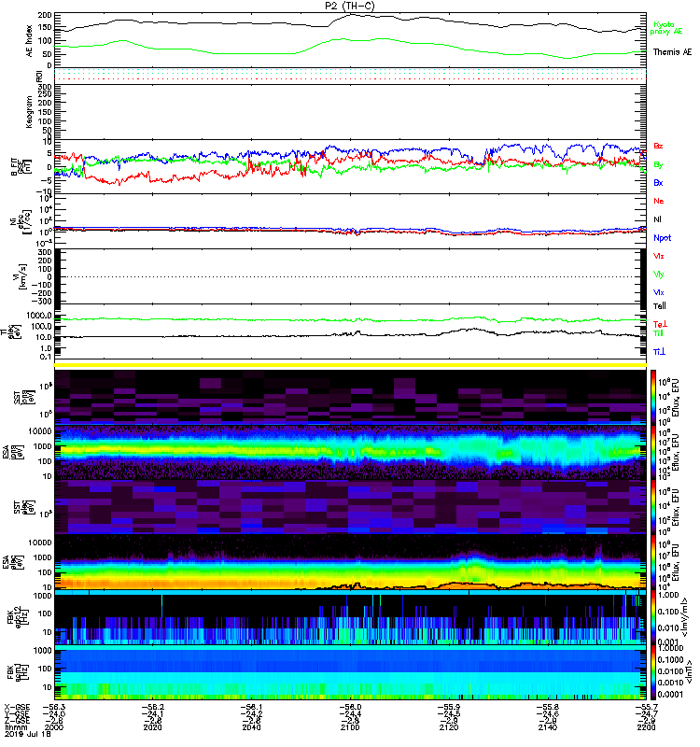Click the FBK nT colorbar
Viewport: 700px width, 747px height.
pyautogui.click(x=654, y=672)
